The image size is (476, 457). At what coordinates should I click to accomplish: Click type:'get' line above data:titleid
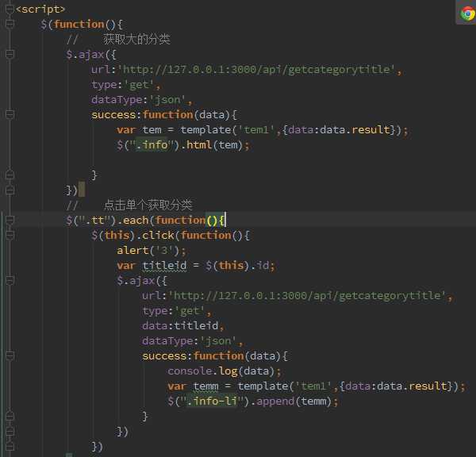point(176,311)
